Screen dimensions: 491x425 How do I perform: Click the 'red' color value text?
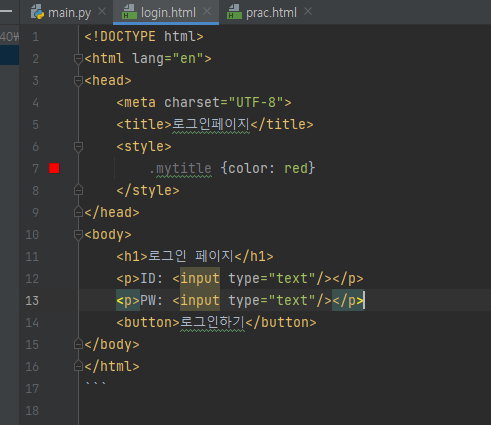(296, 168)
